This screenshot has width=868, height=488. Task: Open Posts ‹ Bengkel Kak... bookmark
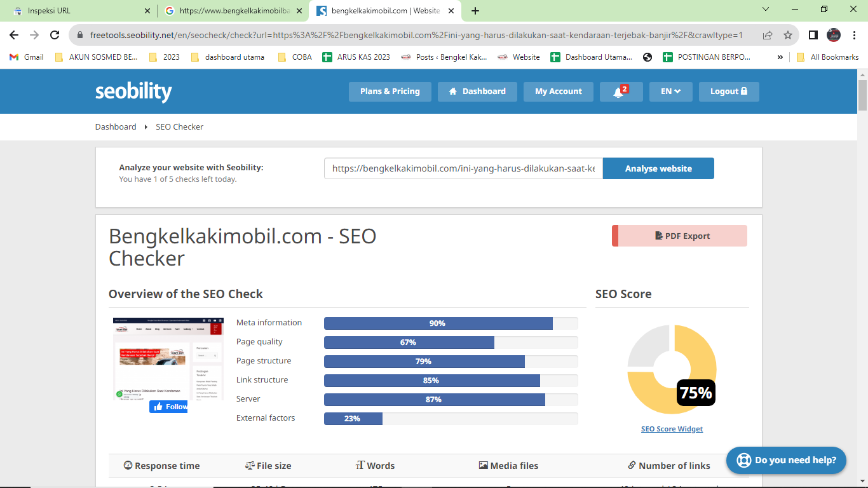pyautogui.click(x=444, y=57)
